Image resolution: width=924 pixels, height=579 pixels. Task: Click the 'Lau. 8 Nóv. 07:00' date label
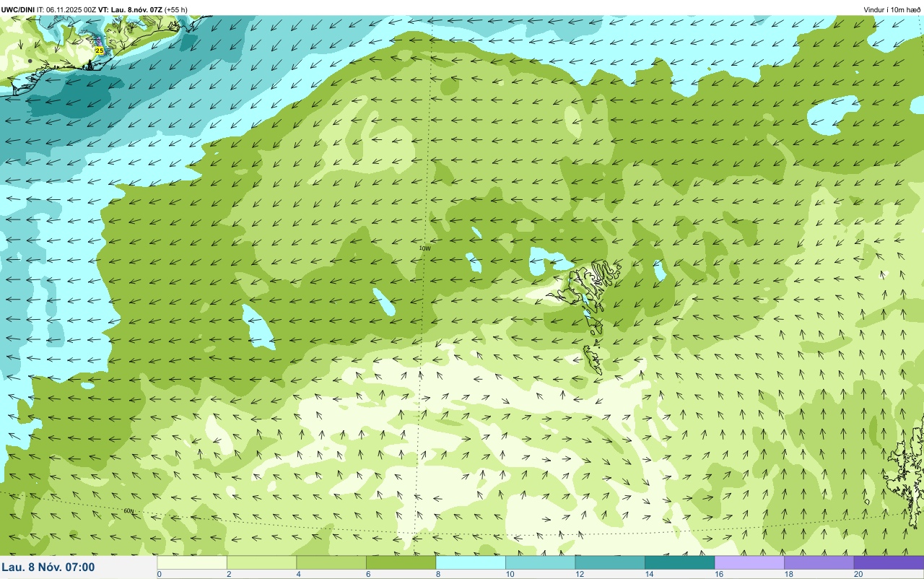[x=48, y=567]
